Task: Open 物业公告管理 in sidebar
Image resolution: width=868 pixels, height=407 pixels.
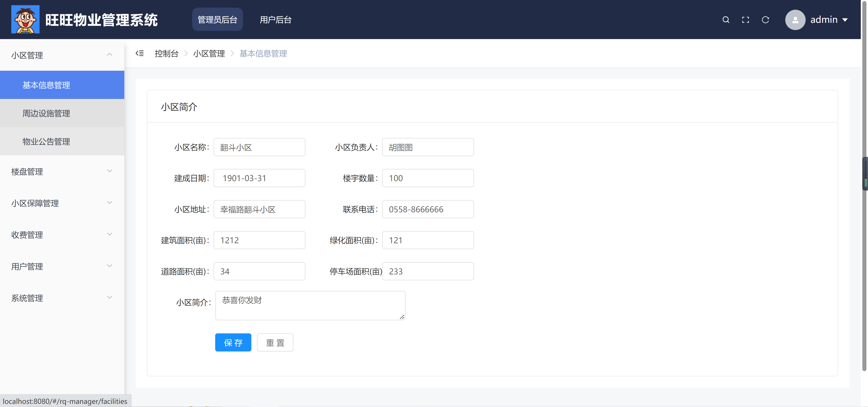Action: [x=46, y=141]
